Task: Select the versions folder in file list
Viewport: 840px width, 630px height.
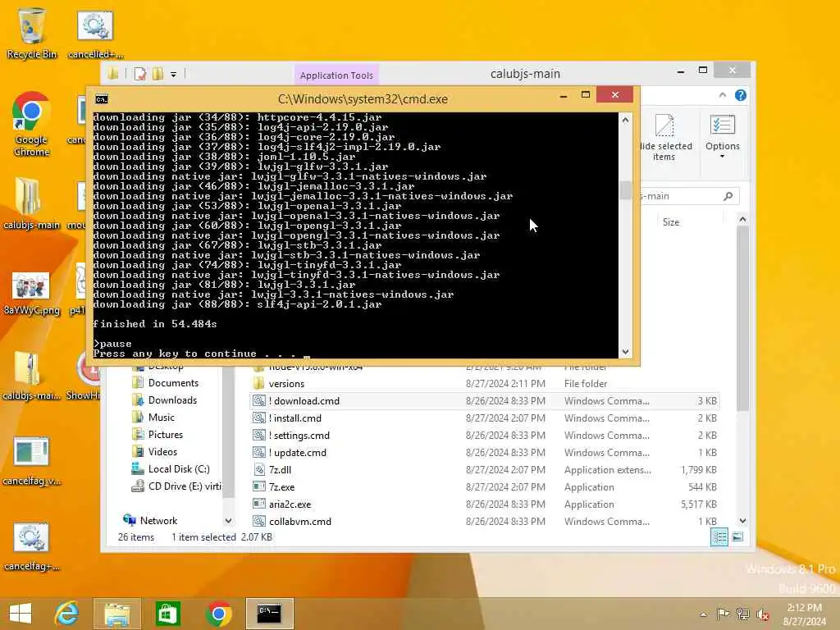Action: tap(484, 384)
